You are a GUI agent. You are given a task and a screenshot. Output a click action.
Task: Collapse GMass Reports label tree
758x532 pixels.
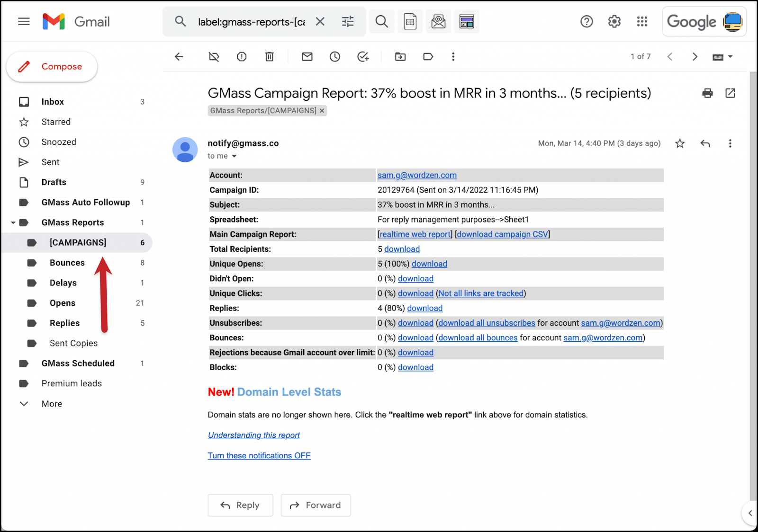(x=13, y=222)
